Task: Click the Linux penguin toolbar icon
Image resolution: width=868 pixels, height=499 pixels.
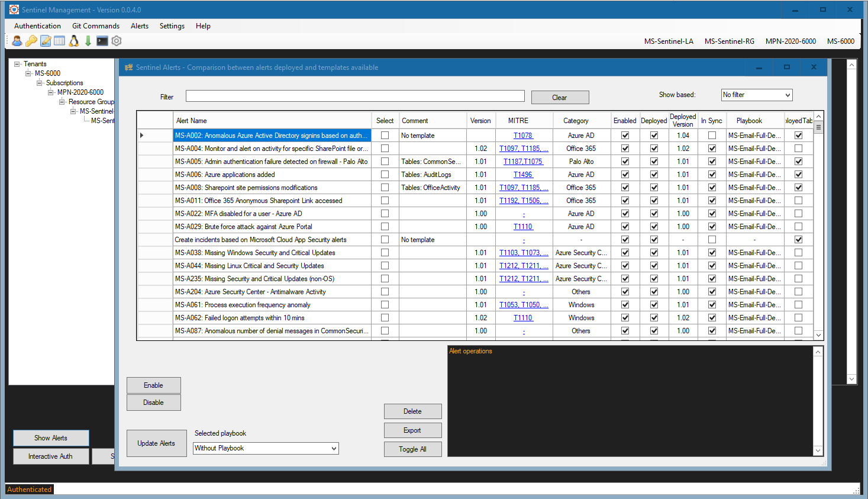Action: coord(74,41)
